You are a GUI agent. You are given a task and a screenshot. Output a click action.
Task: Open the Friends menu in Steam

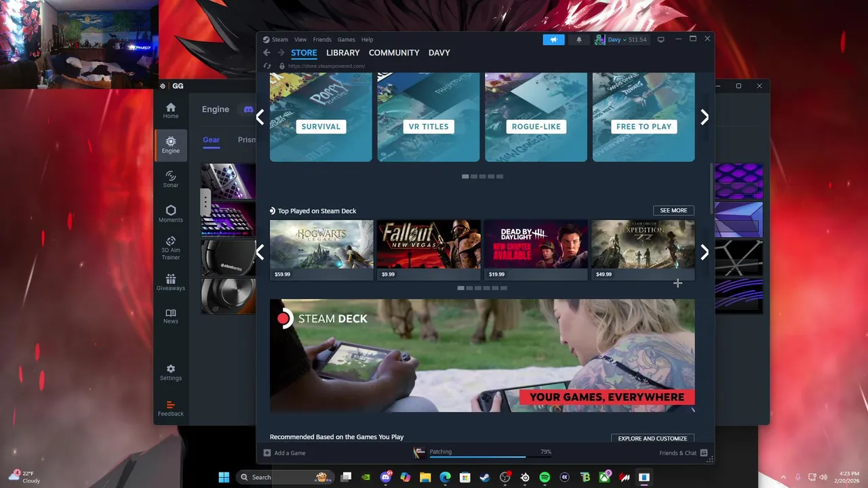pyautogui.click(x=322, y=39)
